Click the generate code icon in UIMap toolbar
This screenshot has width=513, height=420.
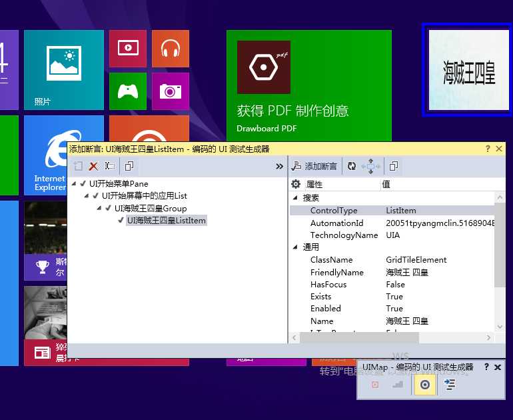tap(450, 384)
